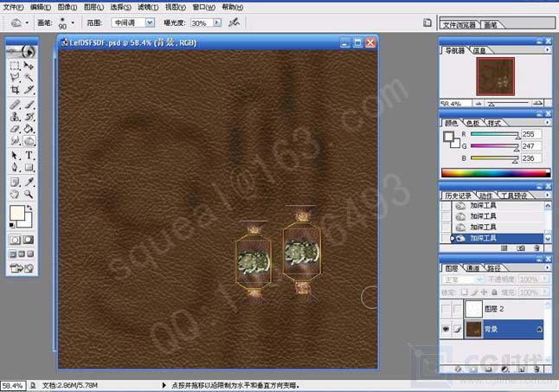The image size is (559, 392).
Task: Switch to the 动作 Actions tab
Action: click(x=485, y=196)
